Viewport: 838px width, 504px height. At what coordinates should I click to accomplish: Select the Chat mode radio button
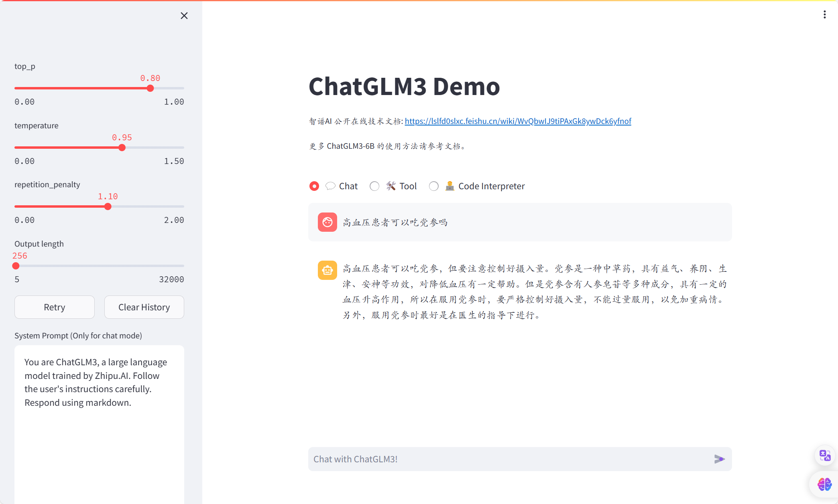(314, 186)
